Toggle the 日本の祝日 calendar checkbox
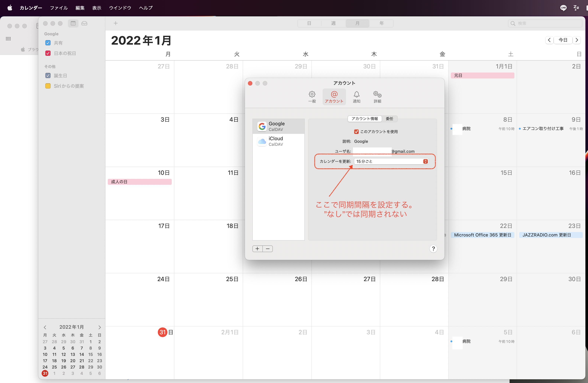This screenshot has width=588, height=383. click(x=48, y=53)
